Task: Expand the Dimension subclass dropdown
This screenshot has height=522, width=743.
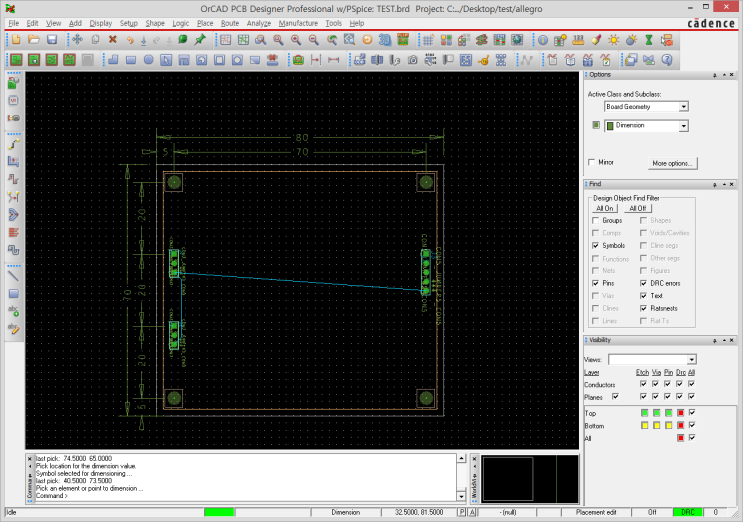Action: pyautogui.click(x=684, y=126)
